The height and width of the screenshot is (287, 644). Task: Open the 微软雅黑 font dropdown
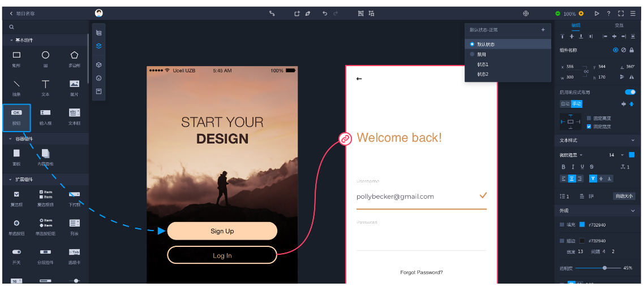pyautogui.click(x=572, y=155)
